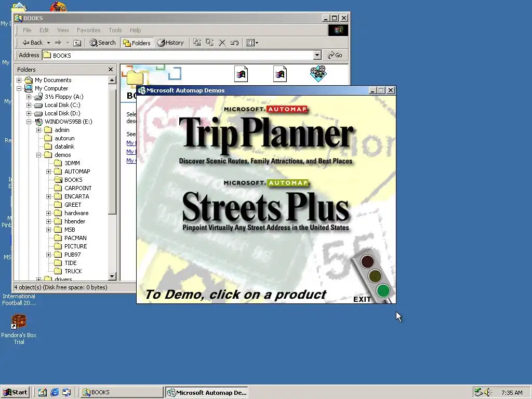Viewport: 532px width, 399px height.
Task: Expand Local Disk (C:) node
Action: click(29, 105)
